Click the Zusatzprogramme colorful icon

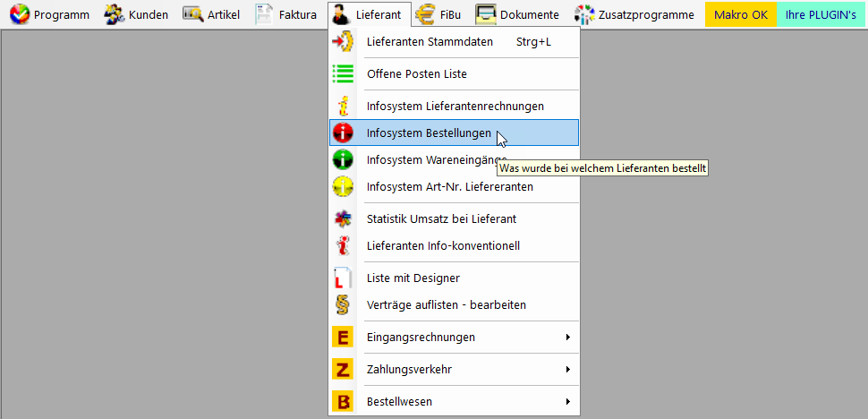click(x=584, y=15)
